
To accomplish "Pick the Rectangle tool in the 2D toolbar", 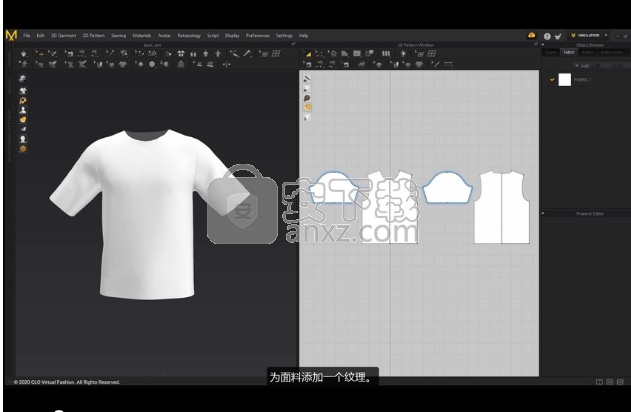I will click(357, 54).
